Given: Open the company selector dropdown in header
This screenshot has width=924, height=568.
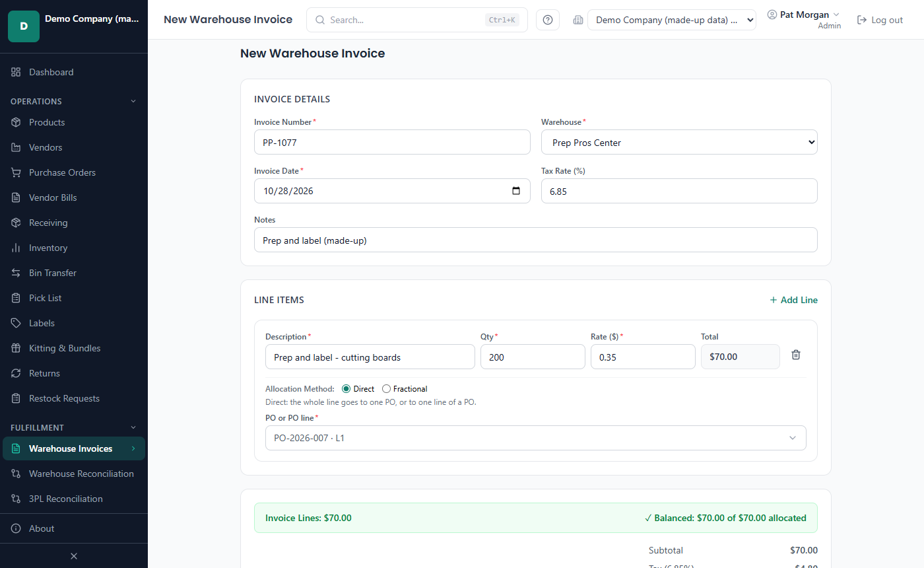Looking at the screenshot, I should coord(672,20).
